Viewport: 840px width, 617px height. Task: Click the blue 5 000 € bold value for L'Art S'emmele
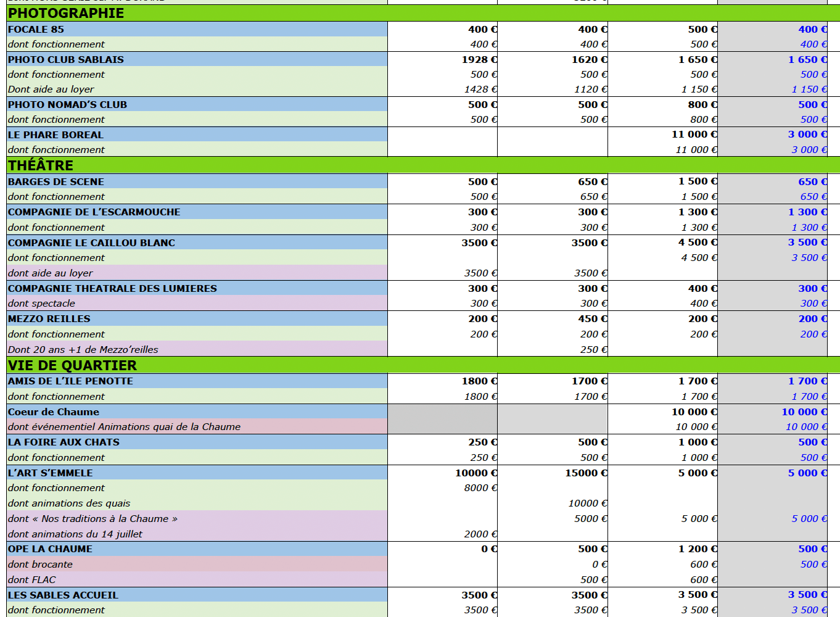(807, 473)
